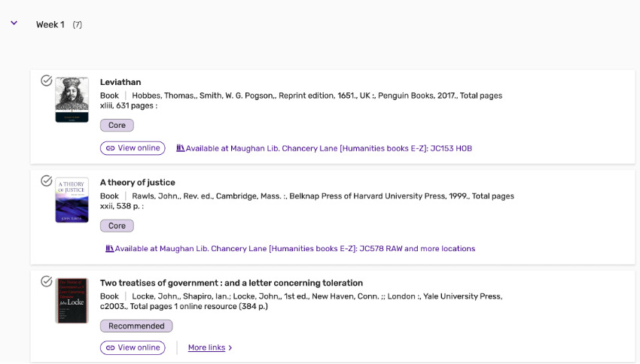Click the Week 1 item count (7)
Screen dimensions: 640x364
77,25
